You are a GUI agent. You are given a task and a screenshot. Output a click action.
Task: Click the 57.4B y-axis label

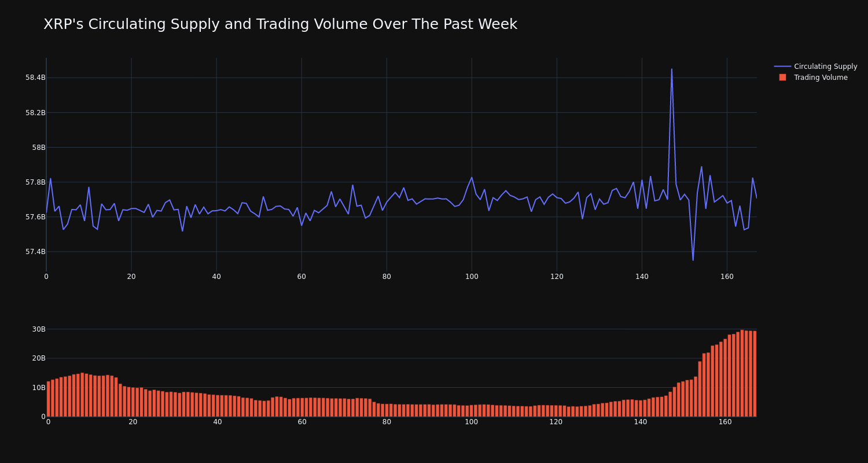(x=35, y=251)
